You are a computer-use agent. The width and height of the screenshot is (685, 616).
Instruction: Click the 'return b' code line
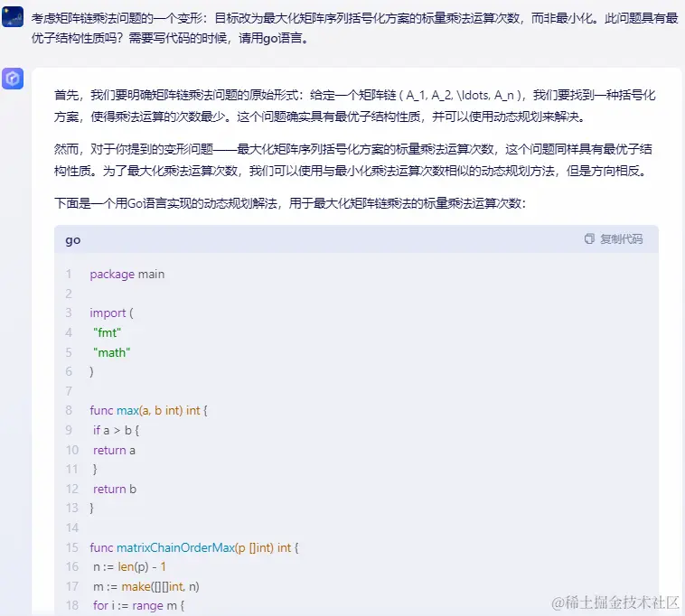[115, 489]
